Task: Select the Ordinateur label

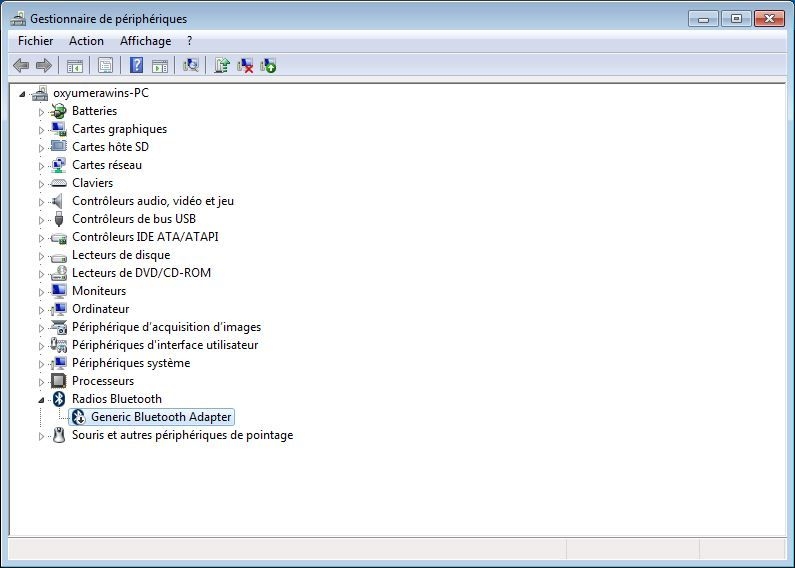Action: pos(100,309)
